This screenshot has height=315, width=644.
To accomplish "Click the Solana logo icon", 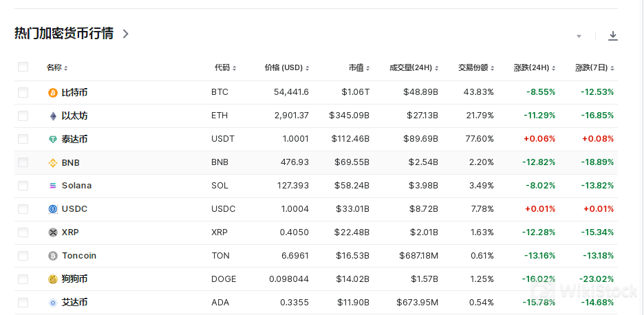I will tap(53, 186).
